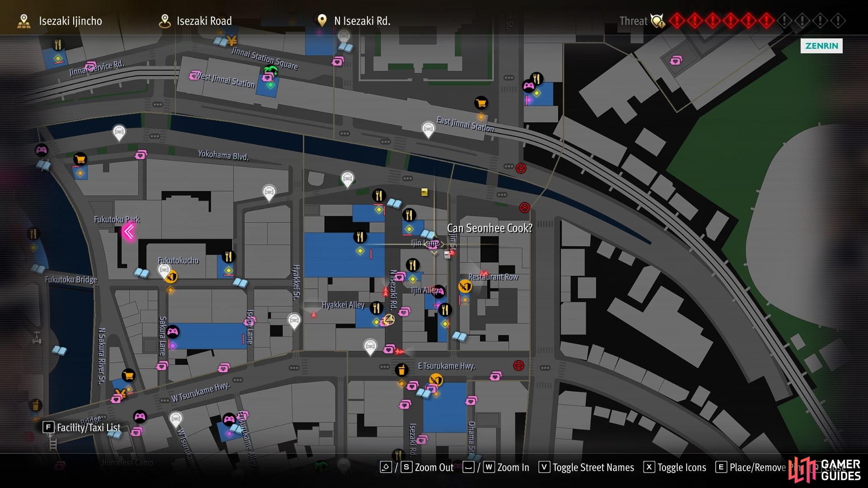Select the arcade controller icon at far left edge

click(x=42, y=150)
